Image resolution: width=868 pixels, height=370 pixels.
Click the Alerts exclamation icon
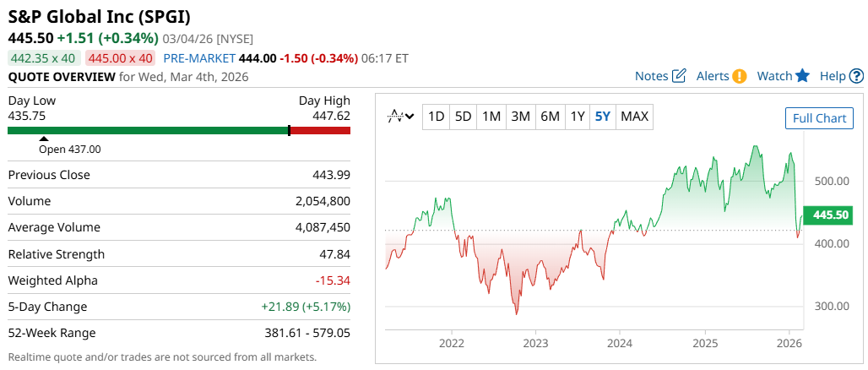click(740, 76)
